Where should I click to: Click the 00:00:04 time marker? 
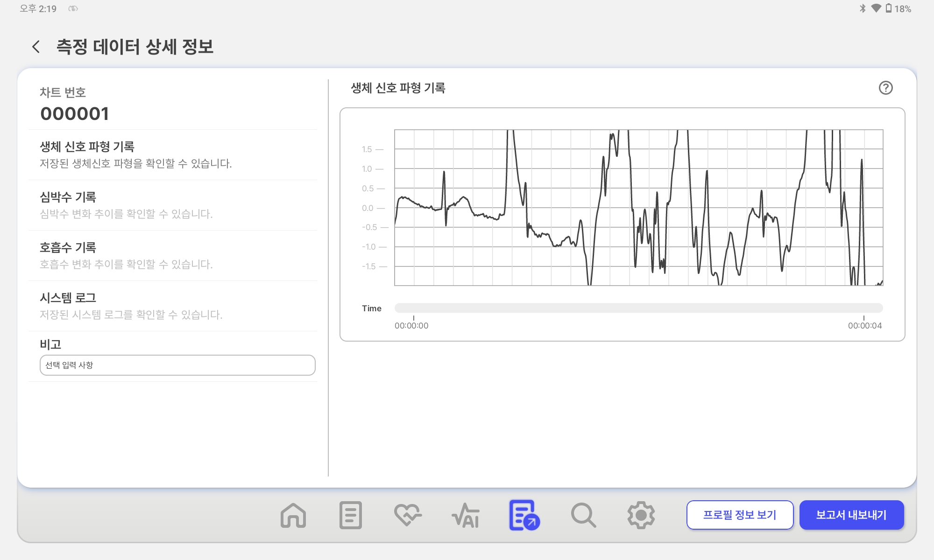(865, 325)
